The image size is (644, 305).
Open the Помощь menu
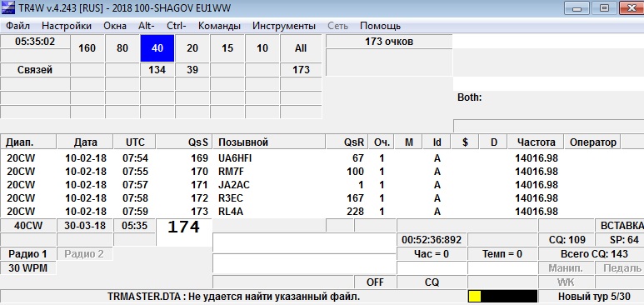(x=381, y=26)
